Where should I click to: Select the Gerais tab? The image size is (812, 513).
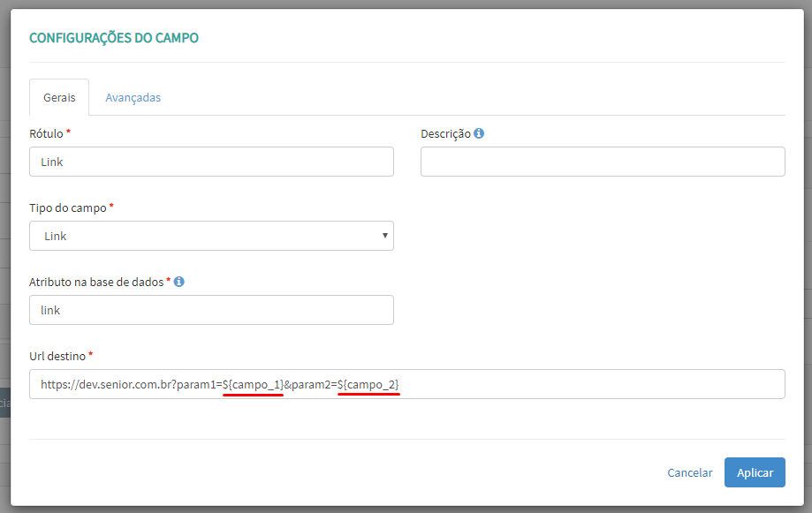pyautogui.click(x=59, y=97)
